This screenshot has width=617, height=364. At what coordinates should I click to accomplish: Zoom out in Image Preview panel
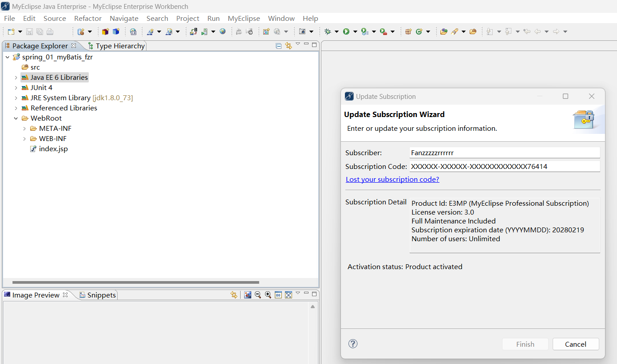(x=258, y=295)
